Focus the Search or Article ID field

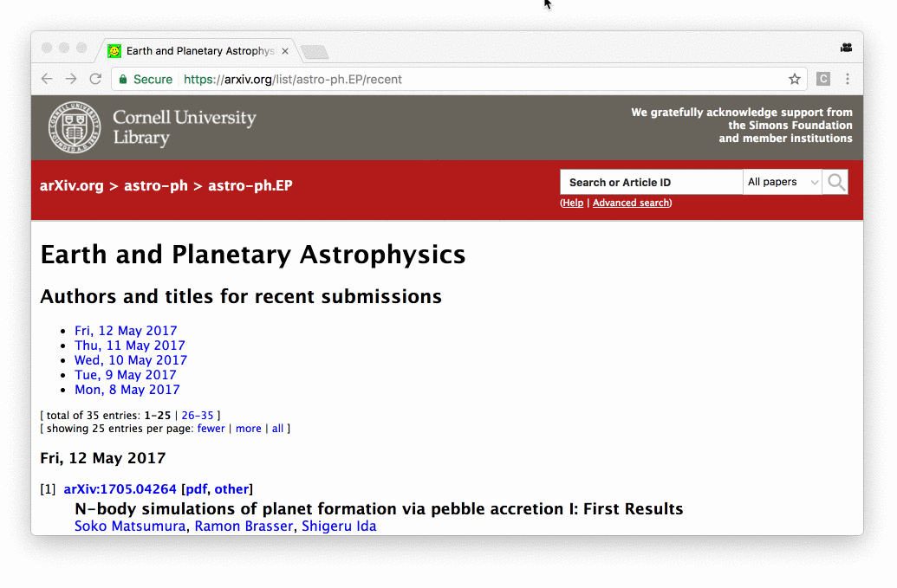point(651,182)
